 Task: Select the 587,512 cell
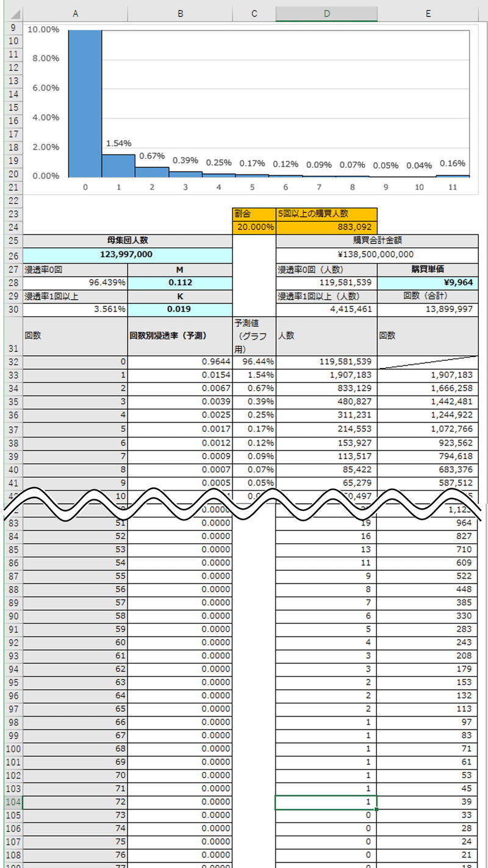[429, 483]
